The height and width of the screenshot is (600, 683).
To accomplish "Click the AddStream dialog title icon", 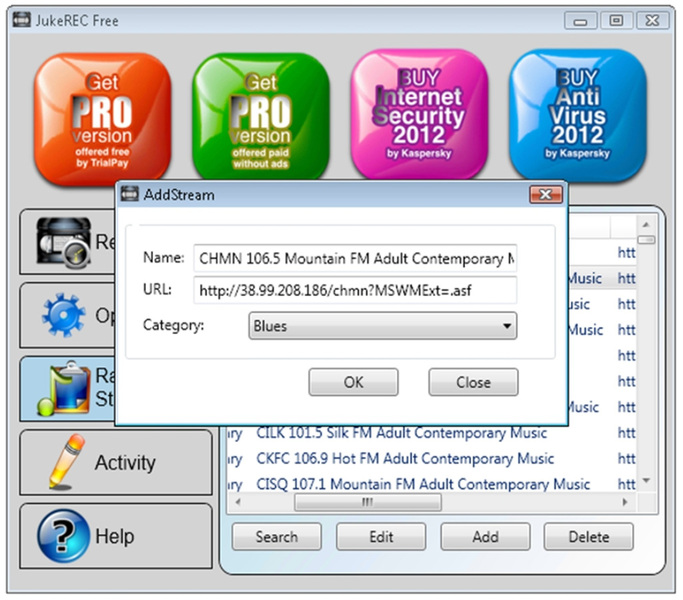I will [x=129, y=193].
